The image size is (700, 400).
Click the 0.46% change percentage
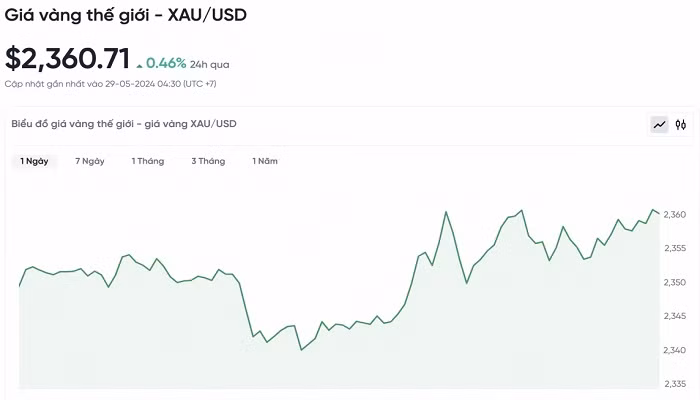click(166, 63)
